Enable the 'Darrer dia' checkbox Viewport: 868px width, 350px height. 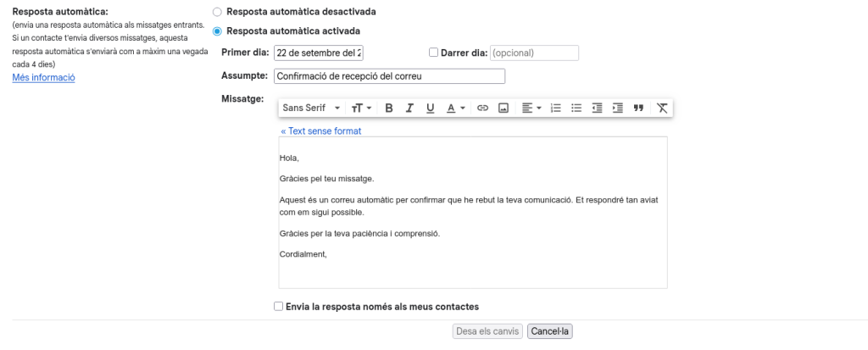434,53
